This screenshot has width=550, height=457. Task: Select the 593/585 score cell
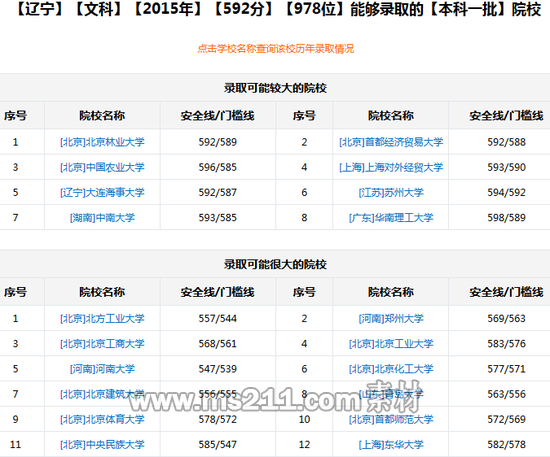pyautogui.click(x=217, y=218)
